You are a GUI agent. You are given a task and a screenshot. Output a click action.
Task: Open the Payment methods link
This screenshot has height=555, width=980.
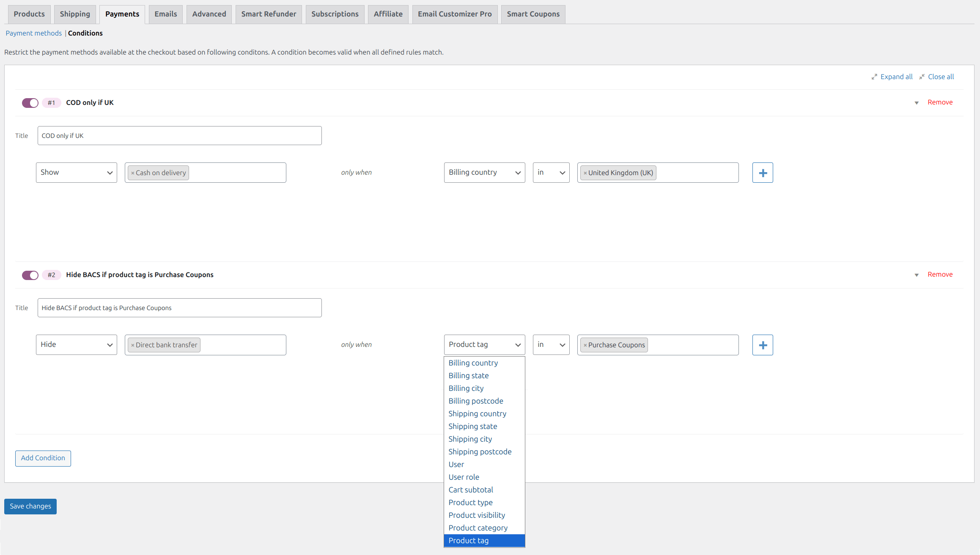coord(33,33)
